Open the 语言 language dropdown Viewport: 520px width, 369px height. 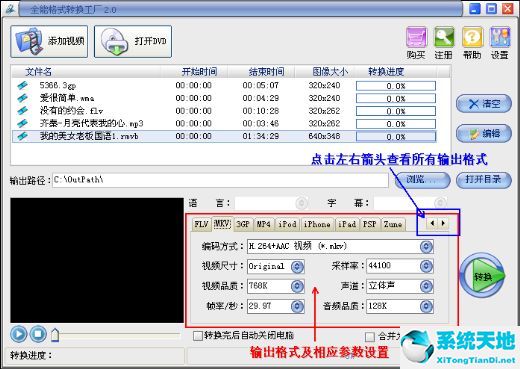(x=302, y=203)
